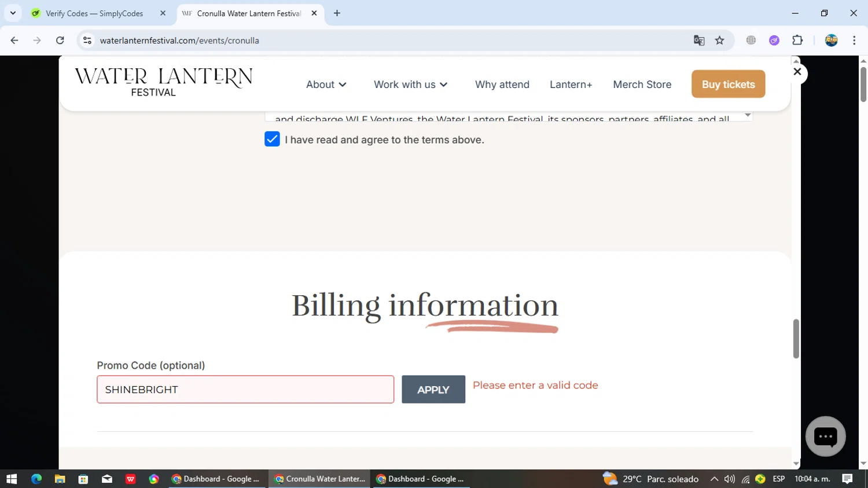Click the address bar URL
The image size is (868, 488).
coord(179,41)
